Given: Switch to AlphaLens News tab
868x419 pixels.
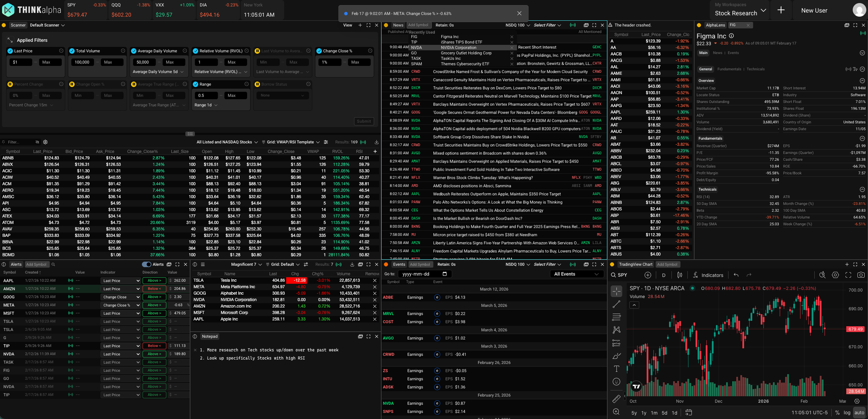Looking at the screenshot, I should click(x=717, y=53).
